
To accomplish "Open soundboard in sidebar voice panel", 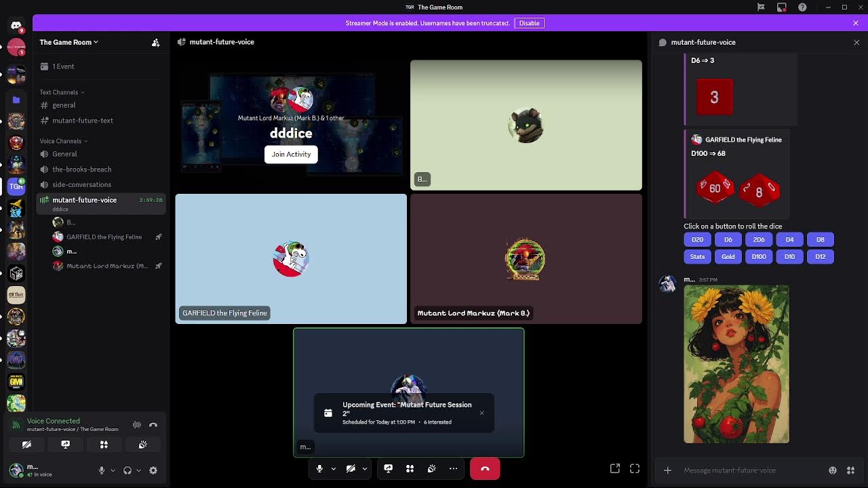I will (x=142, y=445).
